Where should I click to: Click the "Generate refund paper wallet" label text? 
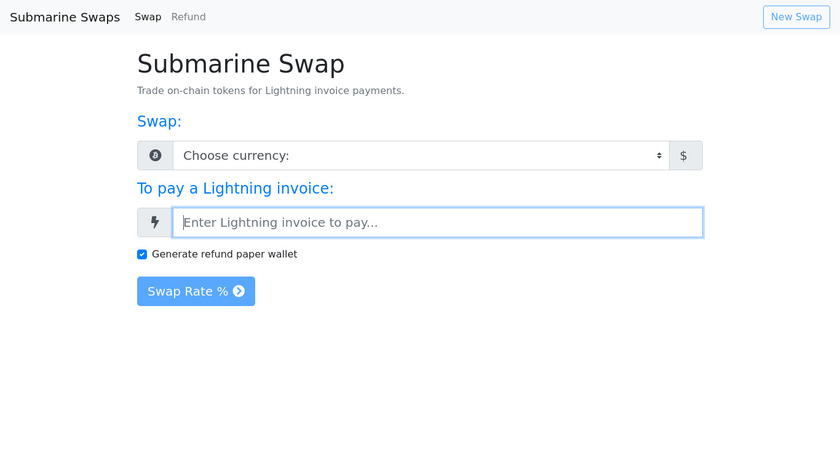tap(224, 254)
